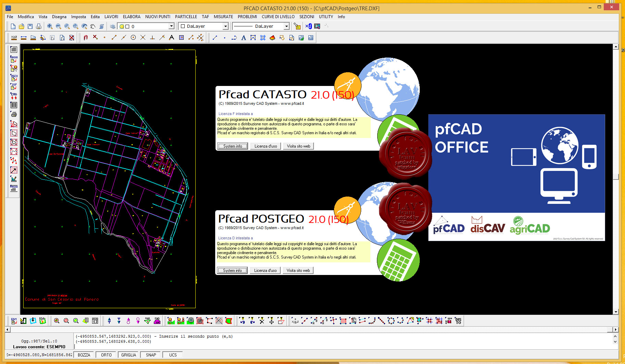
Task: Open the PARTICELLE menu
Action: coord(186,17)
